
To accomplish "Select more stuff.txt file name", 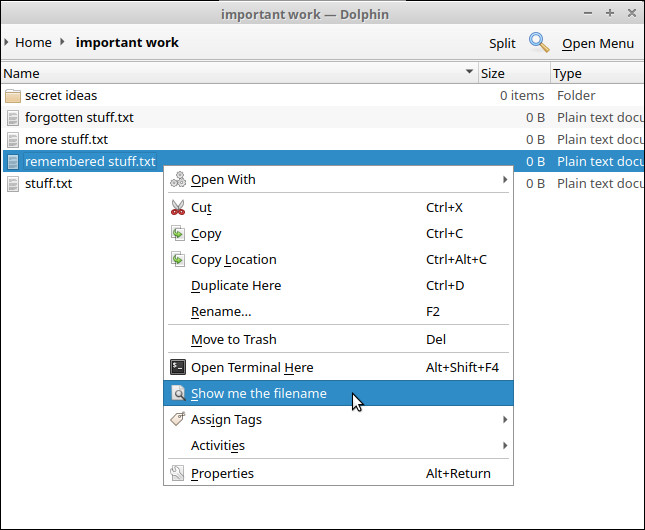I will click(x=66, y=140).
